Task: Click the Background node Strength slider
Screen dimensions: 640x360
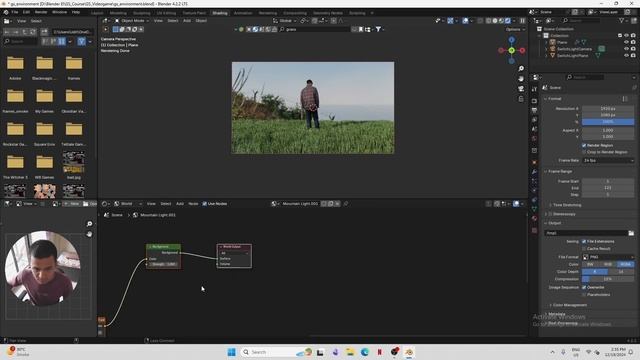Action: (x=163, y=264)
